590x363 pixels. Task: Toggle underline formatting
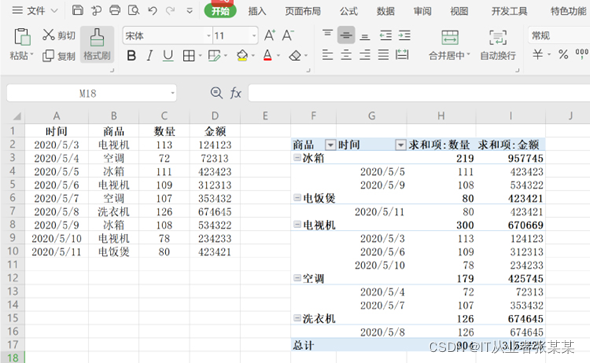(168, 56)
